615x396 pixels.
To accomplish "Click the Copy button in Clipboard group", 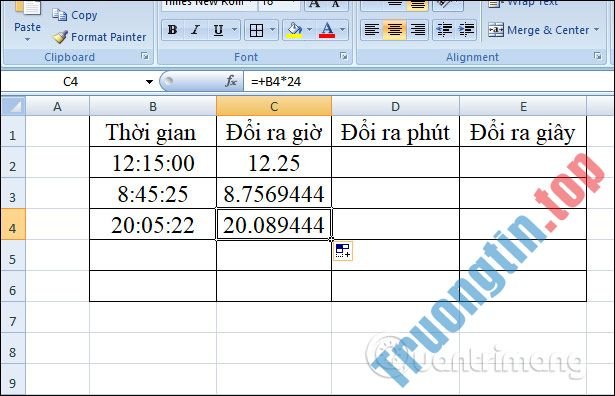I will [x=75, y=15].
